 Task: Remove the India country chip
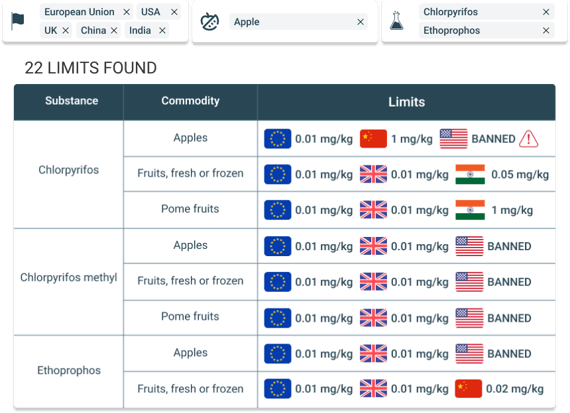(x=162, y=31)
